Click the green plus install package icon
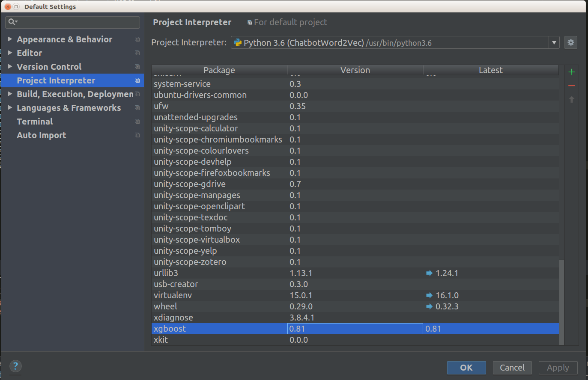This screenshot has width=588, height=380. coord(571,72)
